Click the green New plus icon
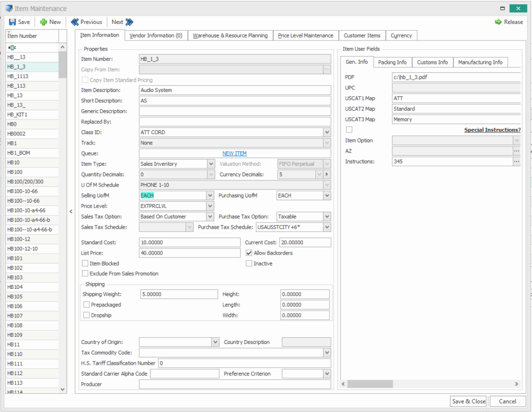Viewport: 532px width, 412px height. 44,22
